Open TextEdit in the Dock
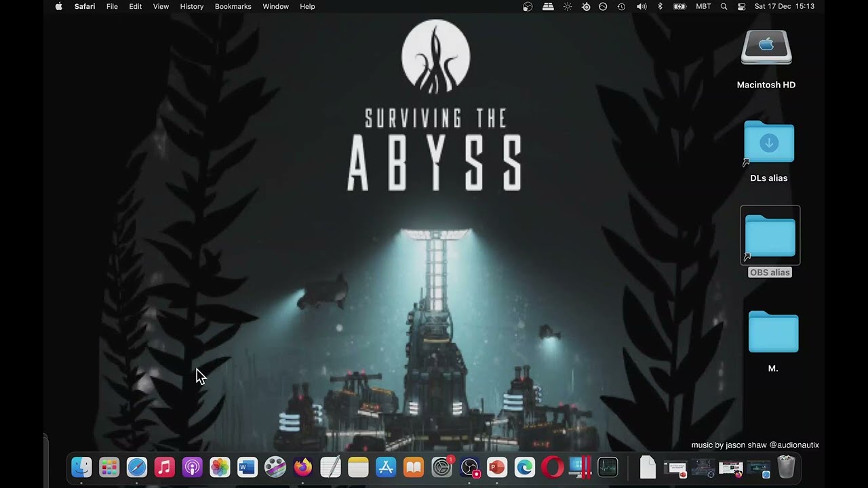 (330, 467)
